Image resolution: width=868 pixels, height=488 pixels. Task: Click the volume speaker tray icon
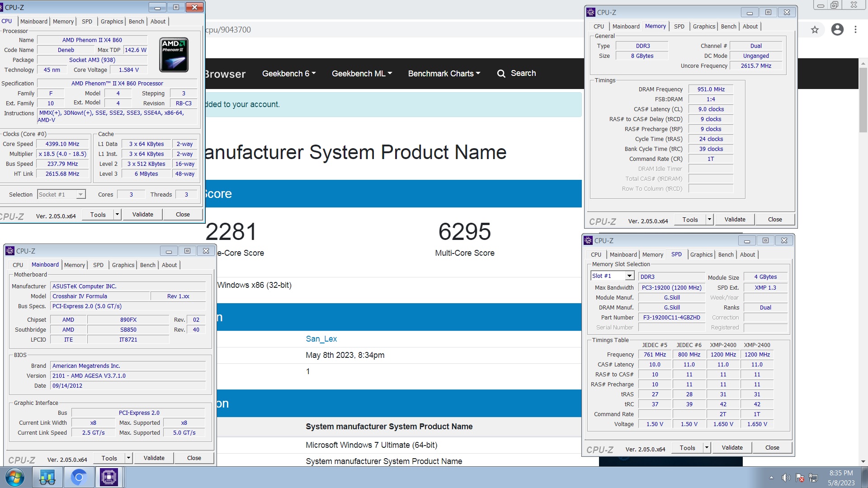(786, 478)
